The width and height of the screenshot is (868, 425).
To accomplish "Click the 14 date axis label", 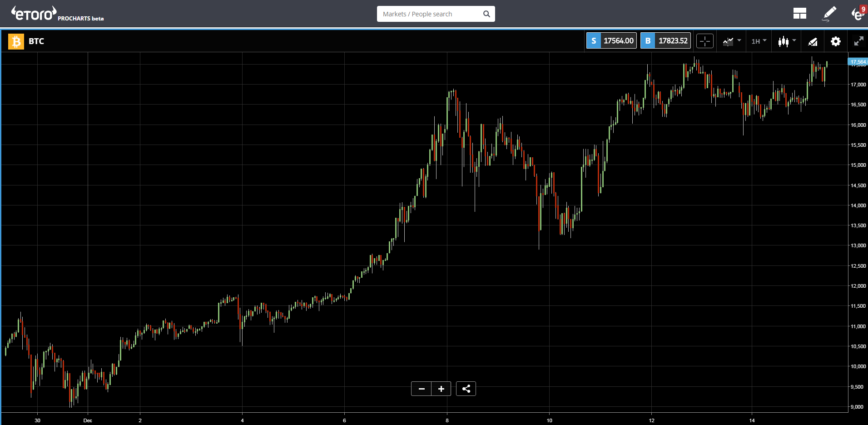I will tap(752, 420).
